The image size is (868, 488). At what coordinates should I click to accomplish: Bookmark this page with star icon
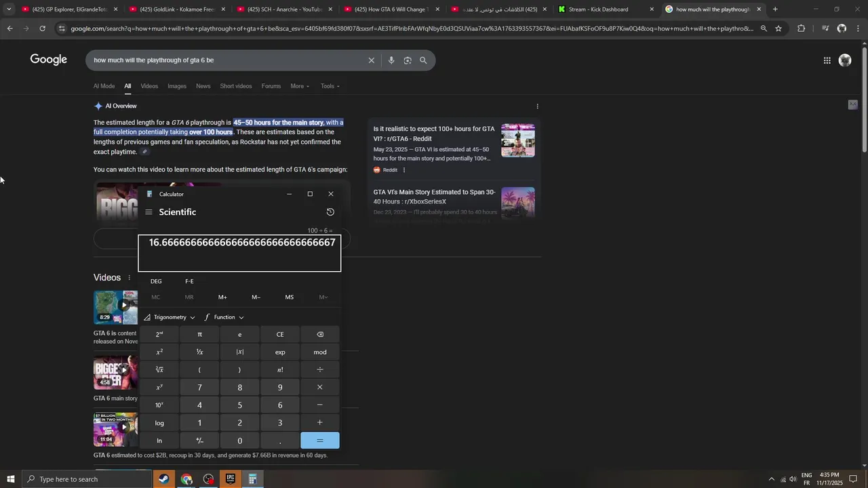778,28
